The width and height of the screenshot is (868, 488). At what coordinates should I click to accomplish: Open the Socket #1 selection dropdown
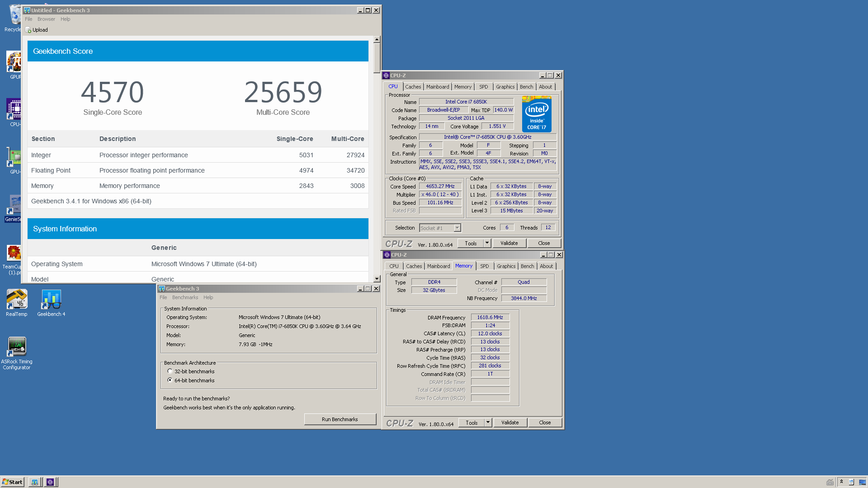coord(440,228)
